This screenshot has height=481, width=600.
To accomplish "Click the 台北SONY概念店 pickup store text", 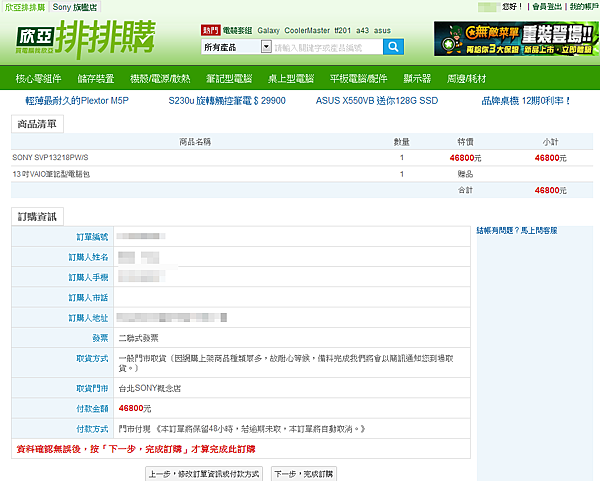I will [x=150, y=388].
